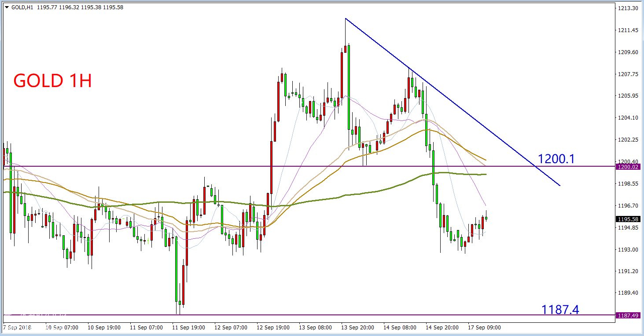Click the 14 Sep 08:00 time label
This screenshot has width=644, height=336.
(x=400, y=328)
